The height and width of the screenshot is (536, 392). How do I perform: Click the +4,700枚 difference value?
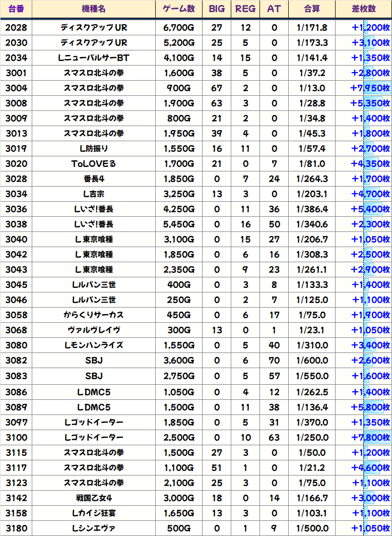371,194
